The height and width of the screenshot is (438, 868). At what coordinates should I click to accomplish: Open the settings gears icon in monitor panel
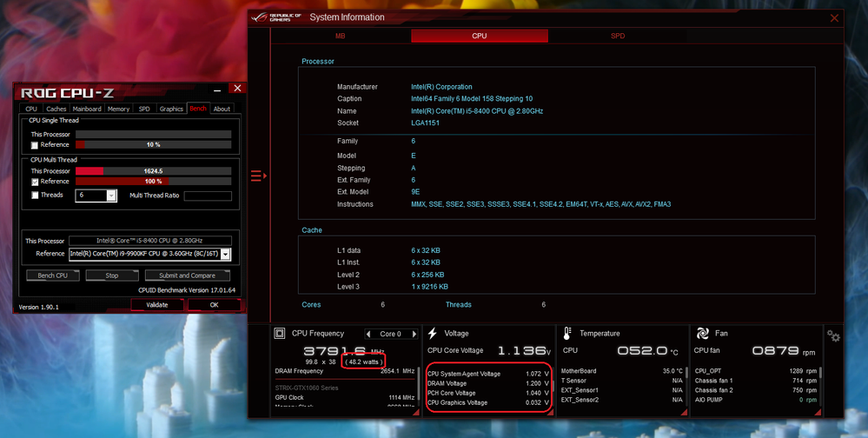833,335
